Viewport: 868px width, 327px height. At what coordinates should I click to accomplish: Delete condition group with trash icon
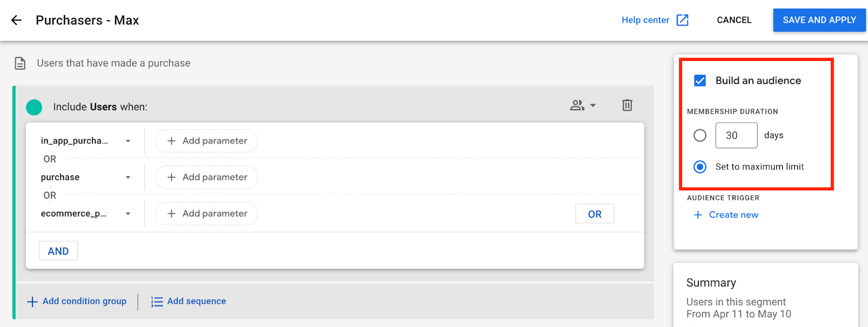(627, 105)
